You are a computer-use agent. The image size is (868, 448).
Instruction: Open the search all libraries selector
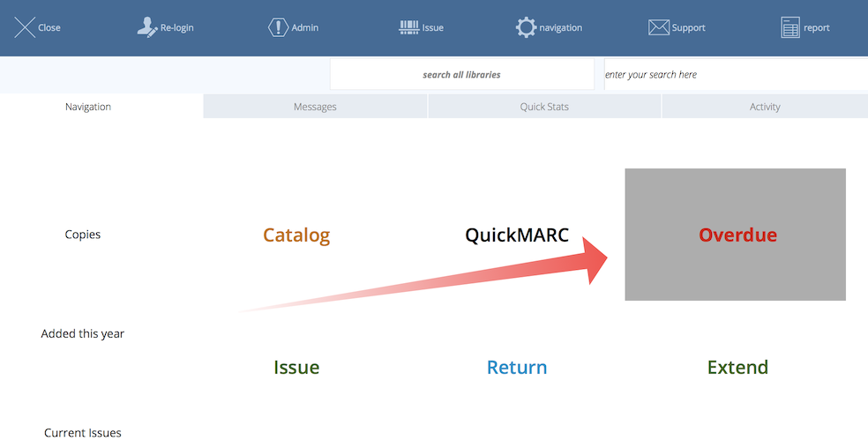click(461, 75)
